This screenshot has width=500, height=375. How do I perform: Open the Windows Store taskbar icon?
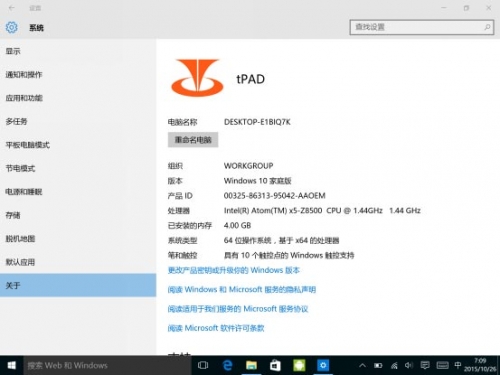click(275, 365)
